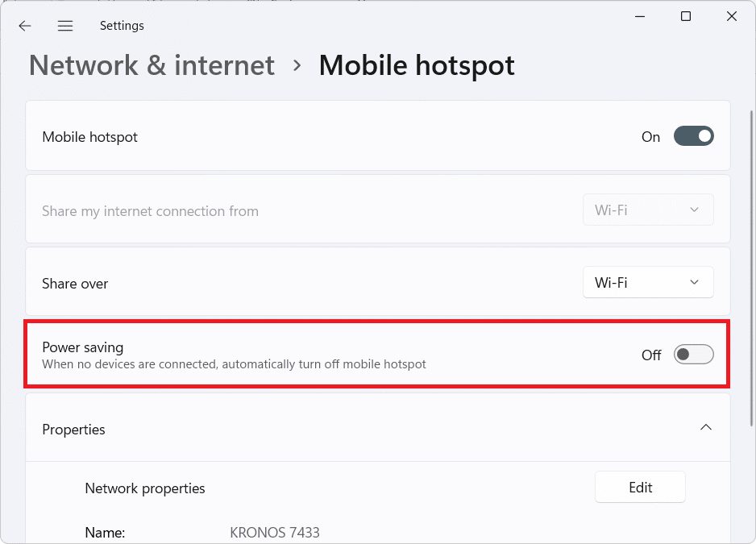Click the Share over label
The width and height of the screenshot is (756, 544).
75,284
